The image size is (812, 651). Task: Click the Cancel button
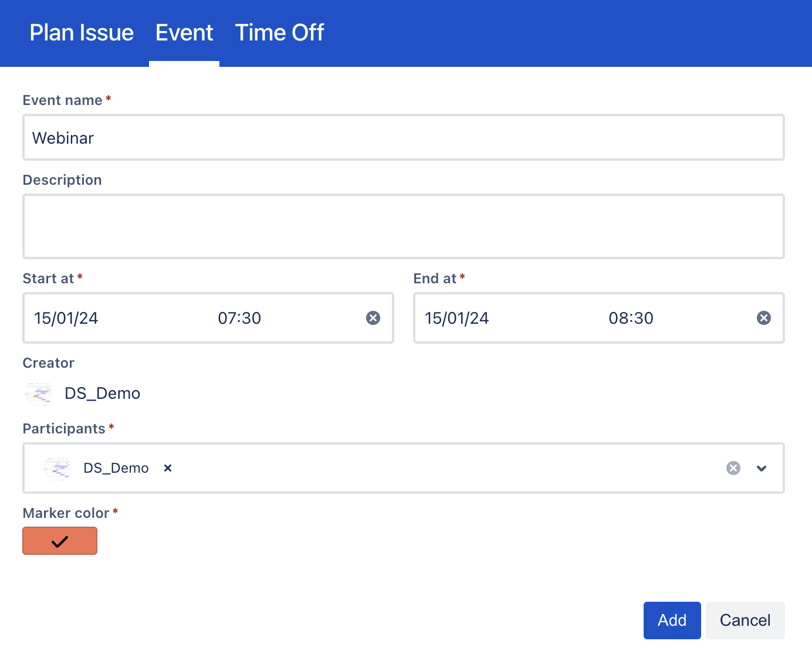point(745,621)
